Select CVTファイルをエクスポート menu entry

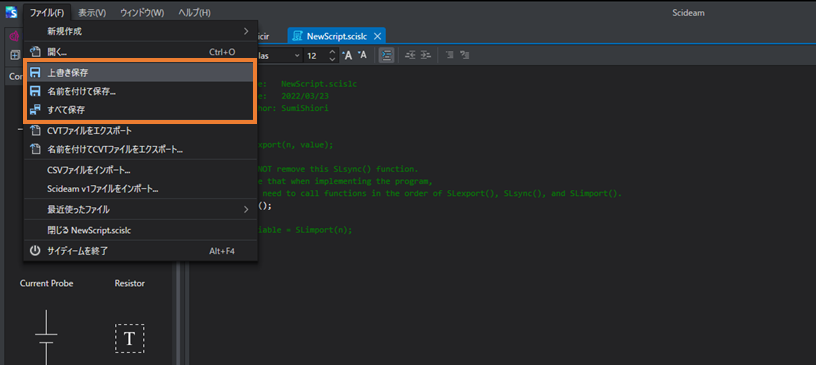(x=141, y=131)
